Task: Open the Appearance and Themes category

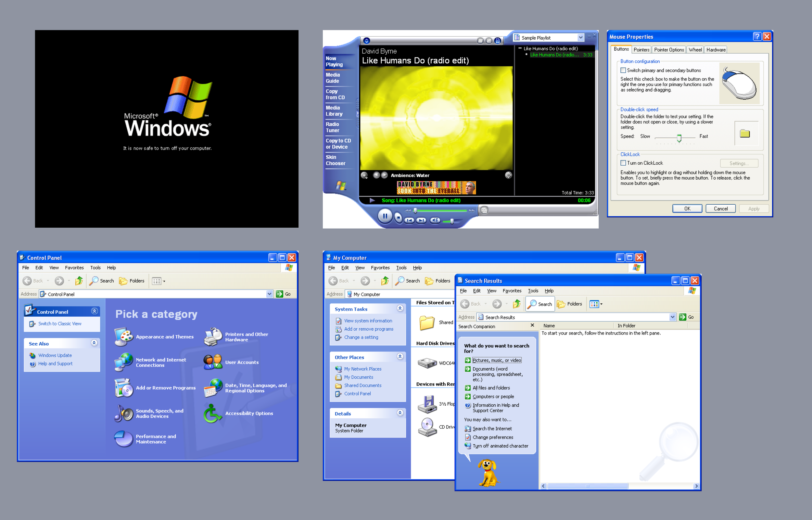Action: pyautogui.click(x=164, y=336)
